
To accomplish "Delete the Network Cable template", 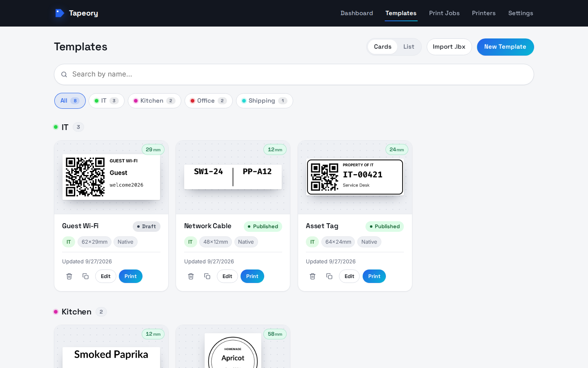I will pos(191,276).
